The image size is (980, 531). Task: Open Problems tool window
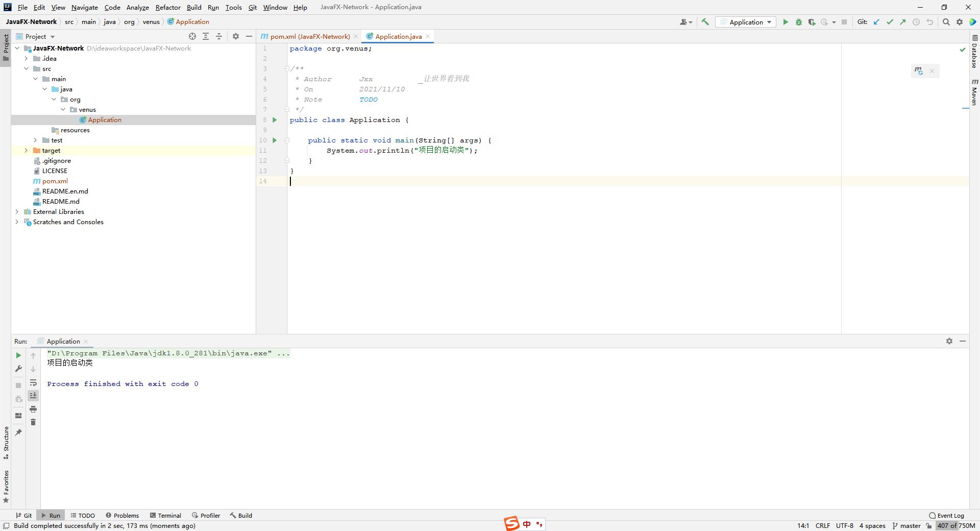122,515
